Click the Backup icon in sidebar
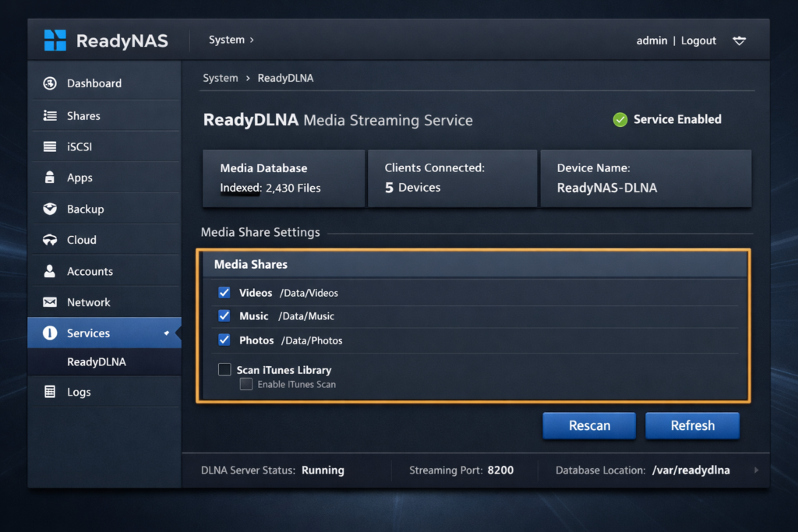Image resolution: width=798 pixels, height=532 pixels. point(50,209)
